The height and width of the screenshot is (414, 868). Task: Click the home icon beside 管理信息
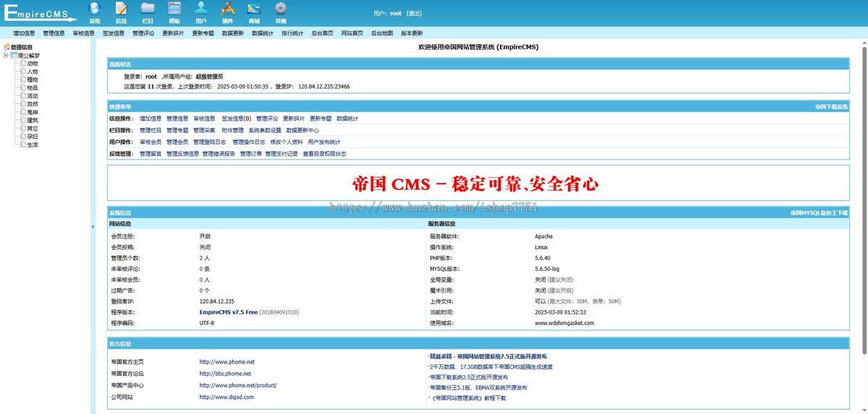pos(7,47)
